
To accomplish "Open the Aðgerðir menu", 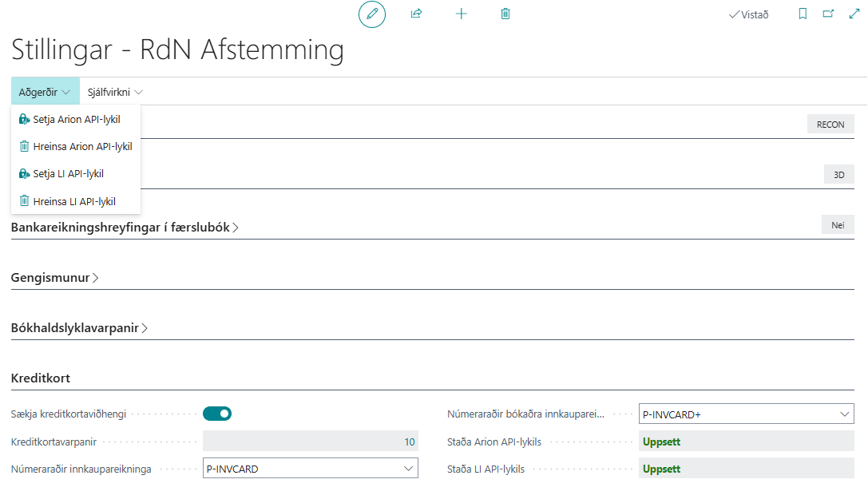I will pos(45,92).
